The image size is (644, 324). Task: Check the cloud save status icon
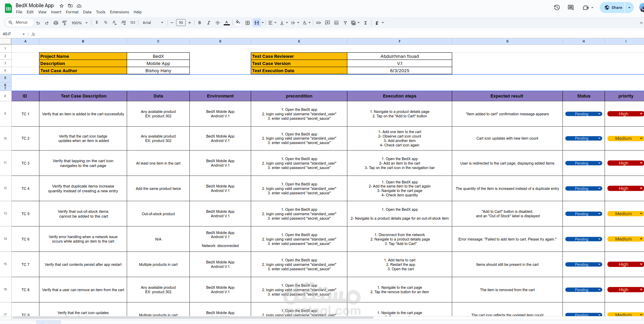pos(79,6)
